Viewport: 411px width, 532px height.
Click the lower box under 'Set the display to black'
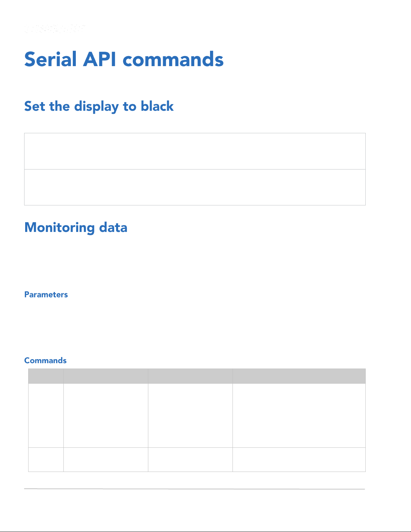coord(195,187)
